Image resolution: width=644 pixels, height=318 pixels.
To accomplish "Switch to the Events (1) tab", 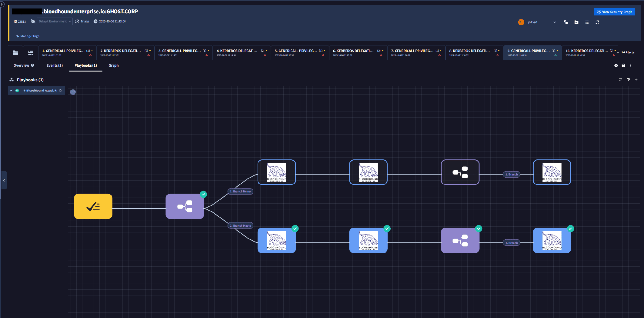I will (55, 65).
